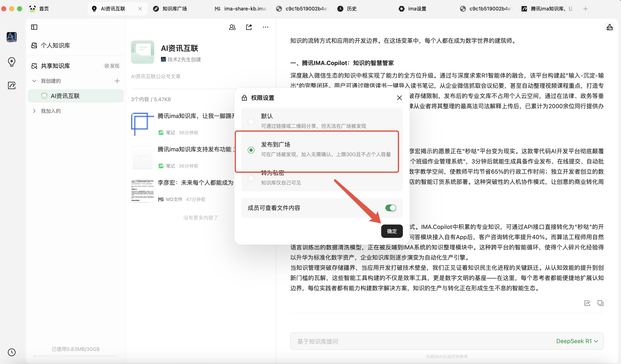Close the 权限设置 dialog
621x364 pixels.
[x=400, y=98]
